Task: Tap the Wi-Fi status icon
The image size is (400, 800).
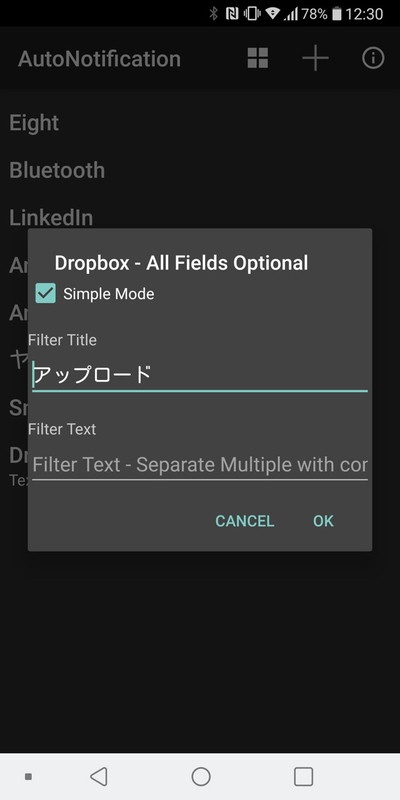Action: coord(272,14)
